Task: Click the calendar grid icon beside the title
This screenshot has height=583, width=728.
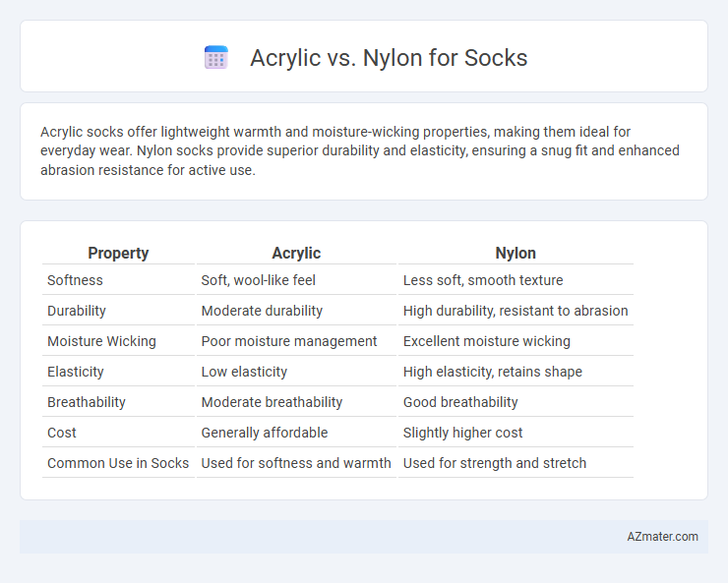Action: pyautogui.click(x=215, y=57)
